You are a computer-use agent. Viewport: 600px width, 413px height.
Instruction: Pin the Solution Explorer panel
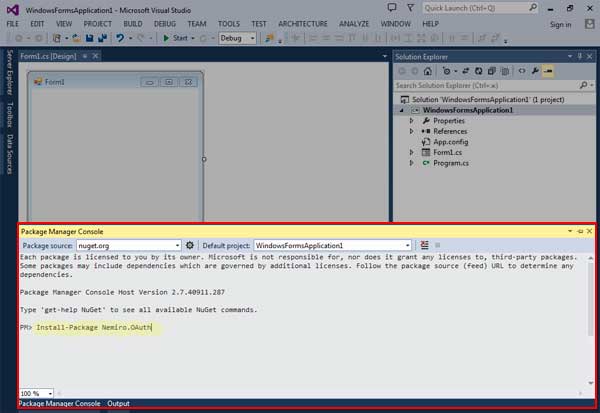pyautogui.click(x=580, y=57)
